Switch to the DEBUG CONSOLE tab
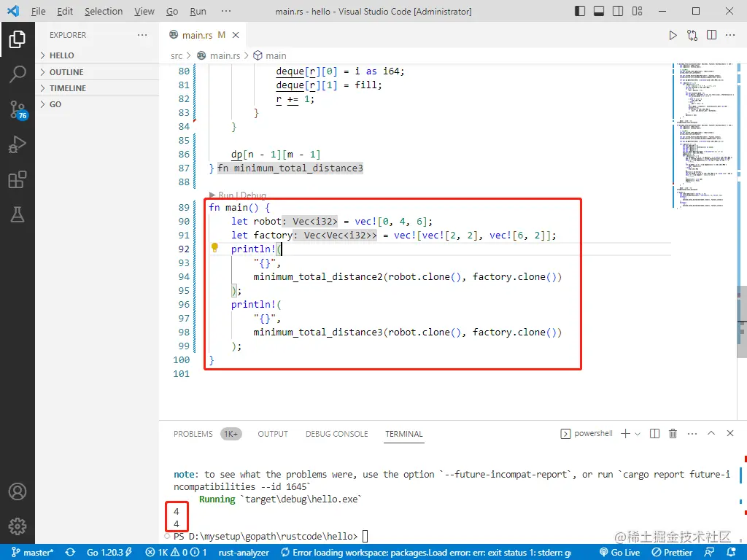The width and height of the screenshot is (747, 560). click(x=337, y=434)
